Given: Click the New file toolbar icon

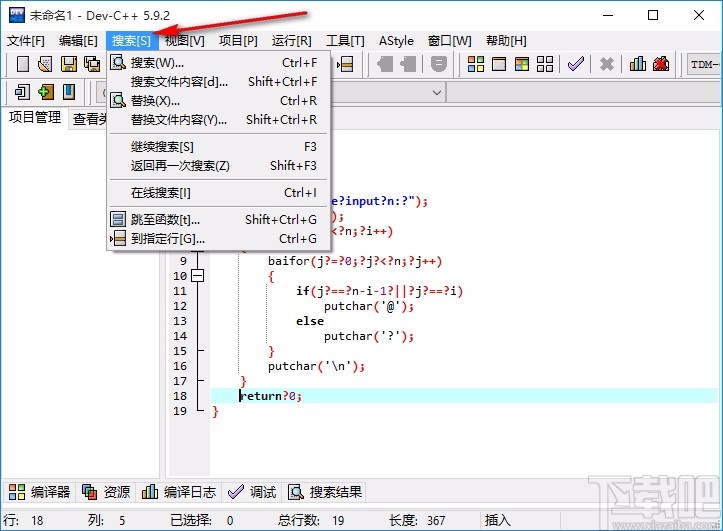Looking at the screenshot, I should (23, 64).
